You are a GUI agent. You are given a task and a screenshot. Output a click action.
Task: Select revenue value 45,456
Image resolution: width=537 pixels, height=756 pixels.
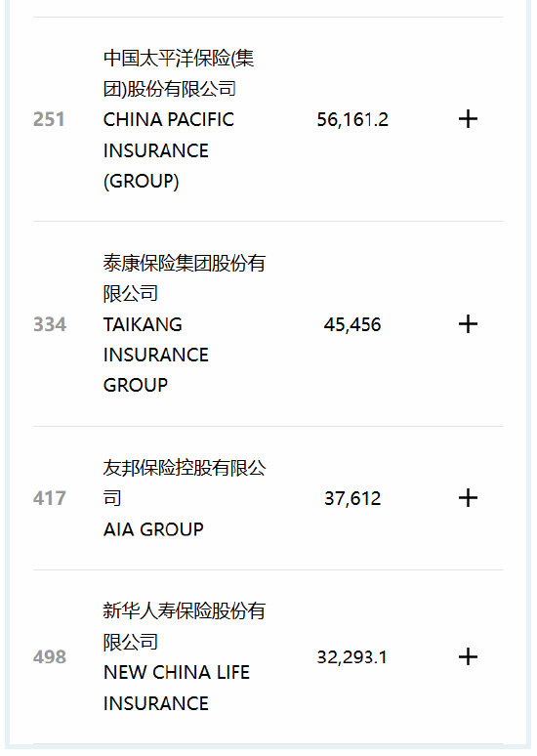[352, 324]
